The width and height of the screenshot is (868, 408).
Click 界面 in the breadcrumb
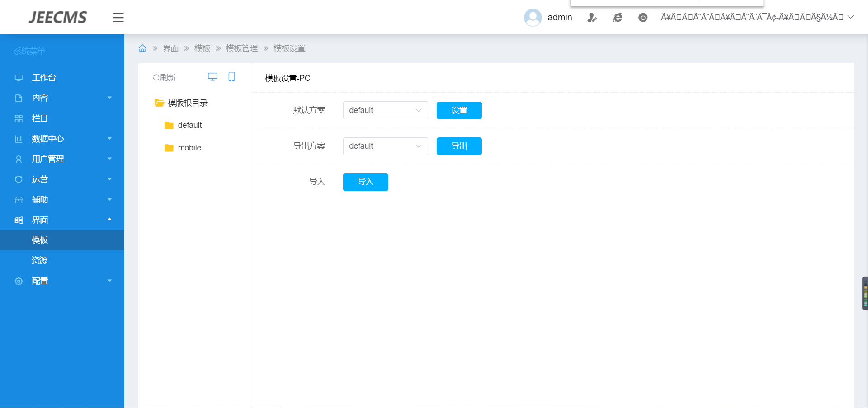[171, 48]
